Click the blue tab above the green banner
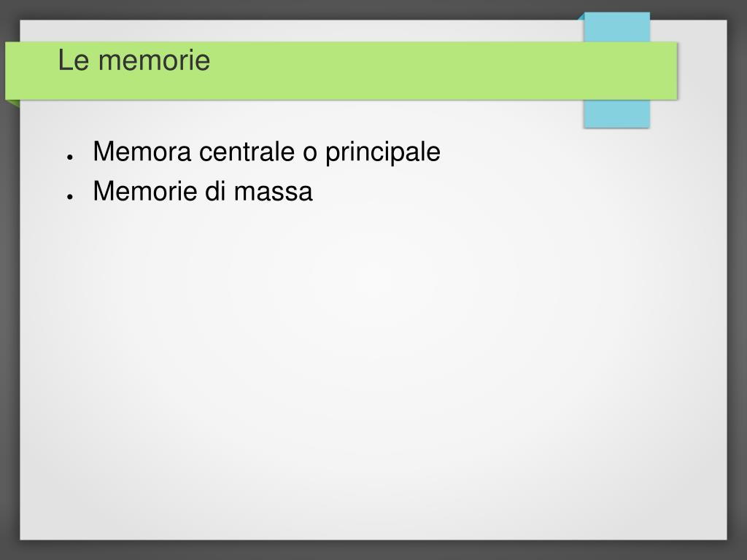The height and width of the screenshot is (560, 747). (617, 28)
